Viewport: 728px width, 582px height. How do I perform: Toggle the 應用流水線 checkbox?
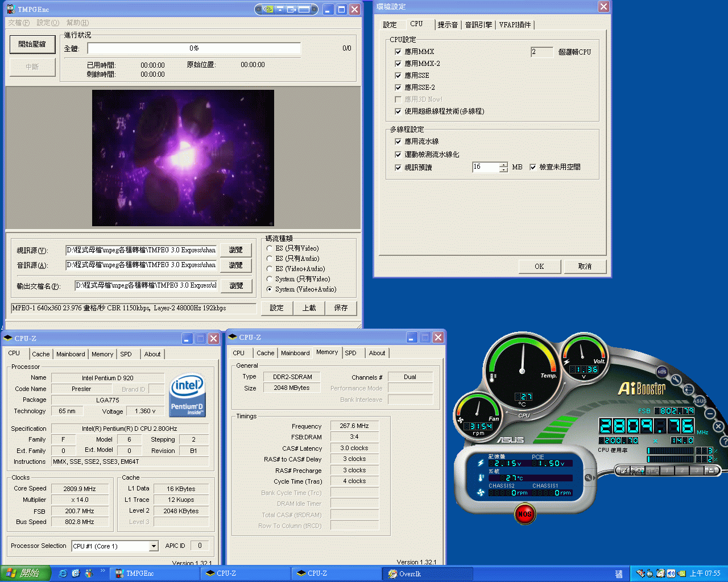click(398, 142)
